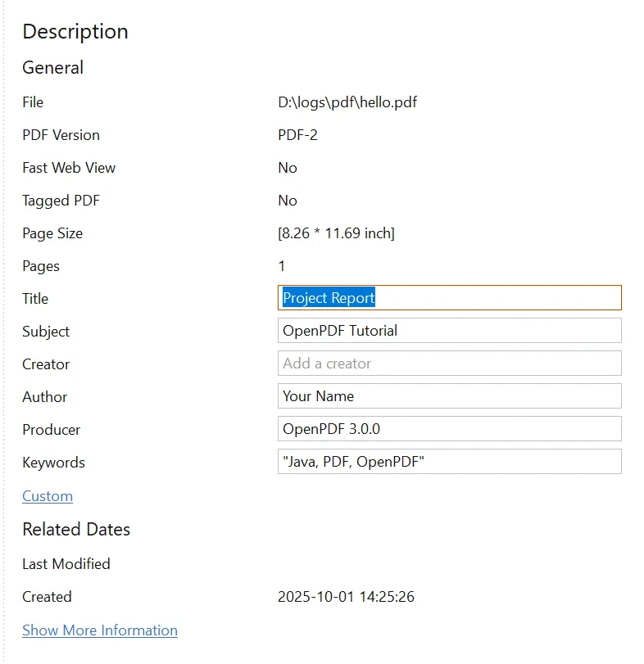This screenshot has width=644, height=664.
Task: Click the Show More Information link
Action: coord(100,630)
